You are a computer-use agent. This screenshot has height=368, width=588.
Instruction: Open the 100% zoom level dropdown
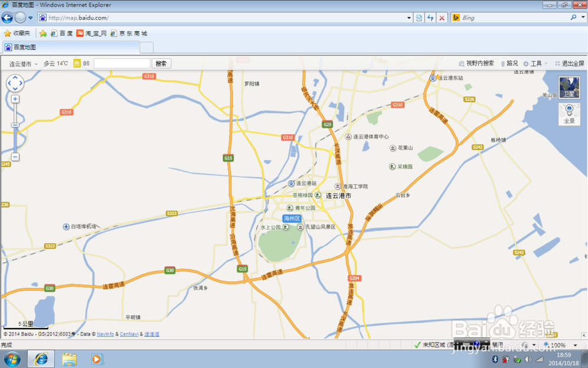pyautogui.click(x=576, y=344)
